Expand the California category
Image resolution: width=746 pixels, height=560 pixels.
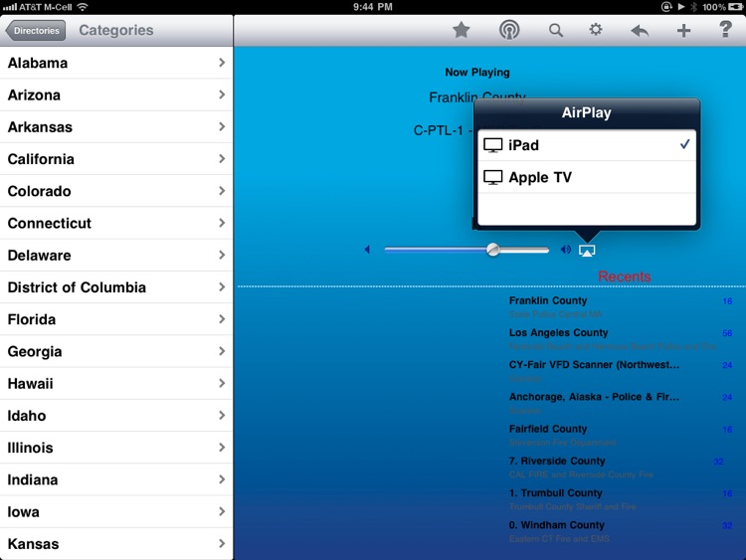tap(116, 159)
